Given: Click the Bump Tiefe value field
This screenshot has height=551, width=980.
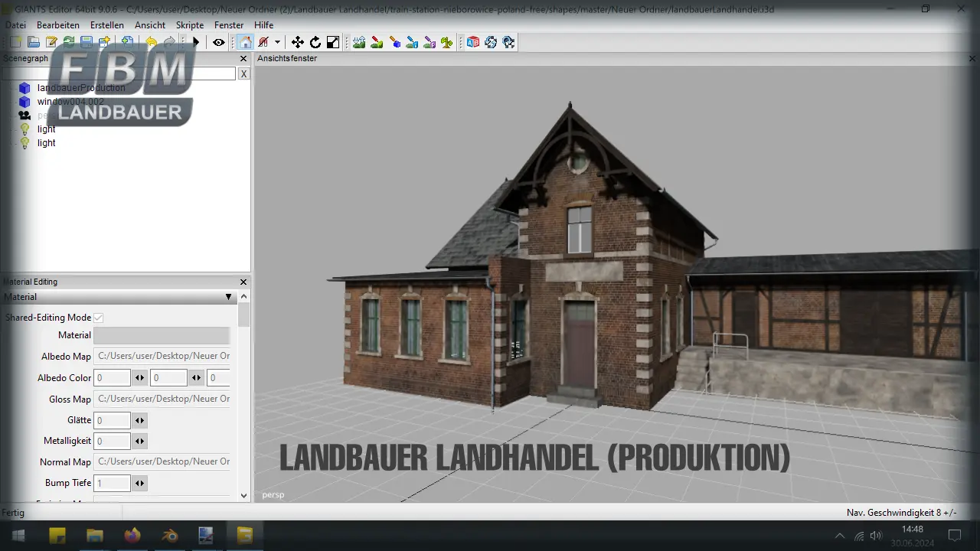Looking at the screenshot, I should click(x=112, y=483).
